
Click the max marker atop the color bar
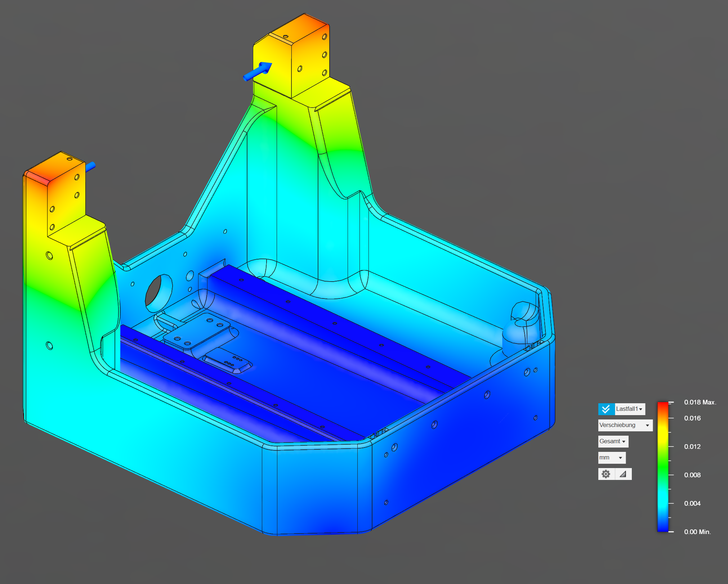[x=671, y=402]
